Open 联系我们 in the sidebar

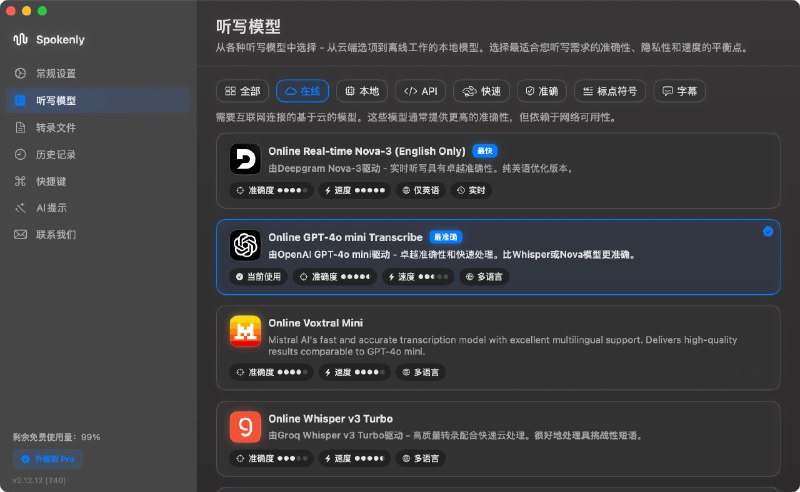click(98, 234)
